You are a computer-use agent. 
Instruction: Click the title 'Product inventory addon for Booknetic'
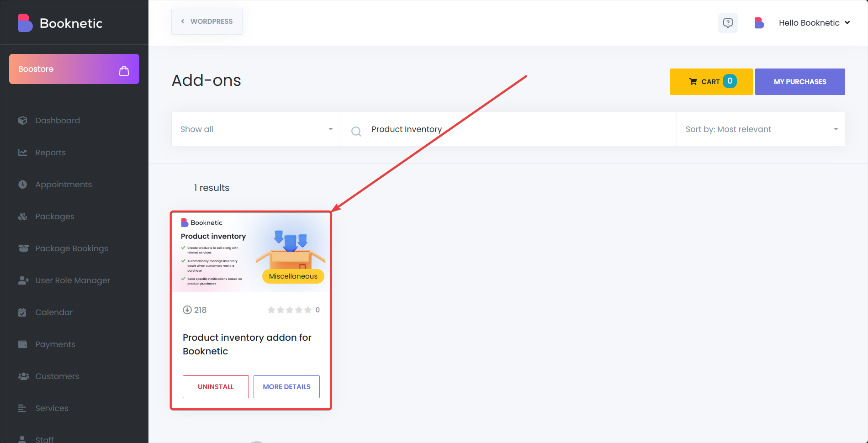[x=247, y=344]
